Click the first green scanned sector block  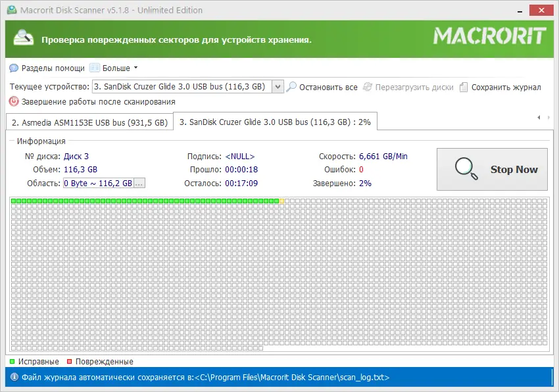14,201
